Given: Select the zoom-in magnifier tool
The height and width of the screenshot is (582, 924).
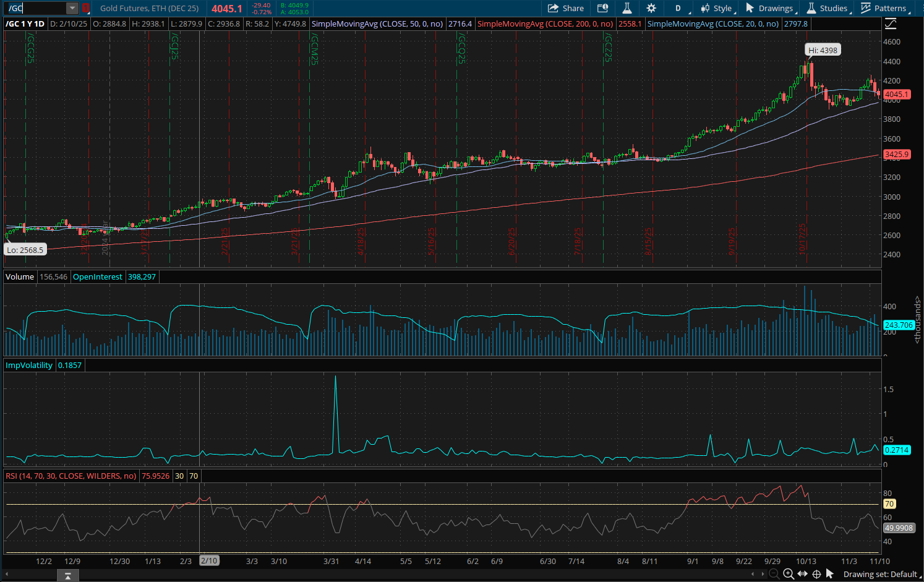Looking at the screenshot, I should pyautogui.click(x=789, y=574).
